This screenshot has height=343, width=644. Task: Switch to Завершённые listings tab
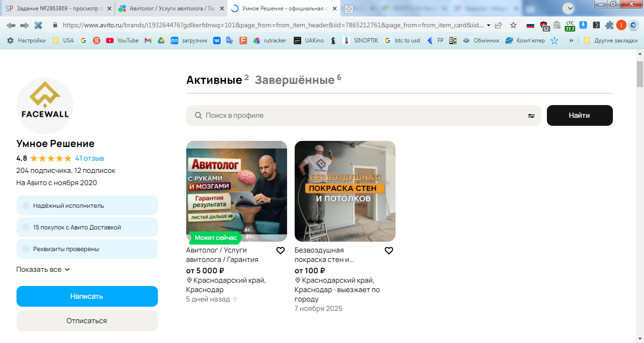(298, 80)
